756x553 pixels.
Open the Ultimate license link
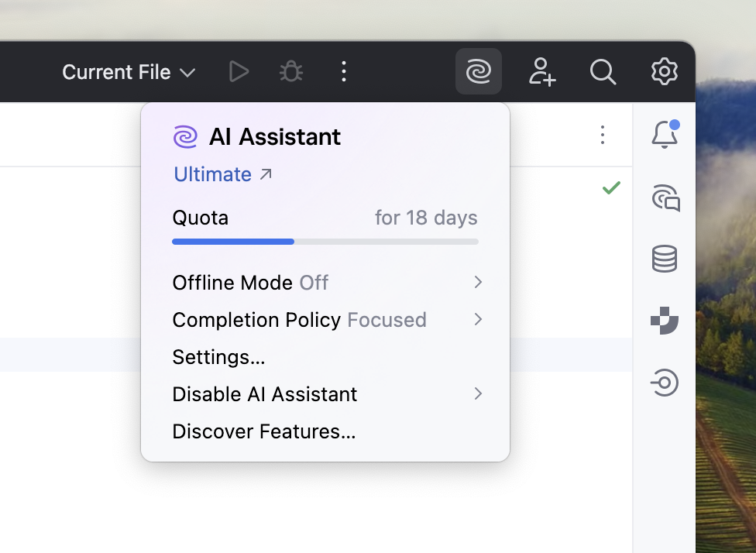(x=213, y=173)
